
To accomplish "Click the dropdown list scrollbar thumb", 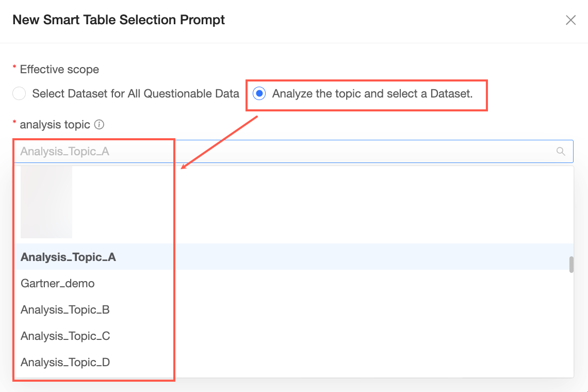I will (x=571, y=265).
